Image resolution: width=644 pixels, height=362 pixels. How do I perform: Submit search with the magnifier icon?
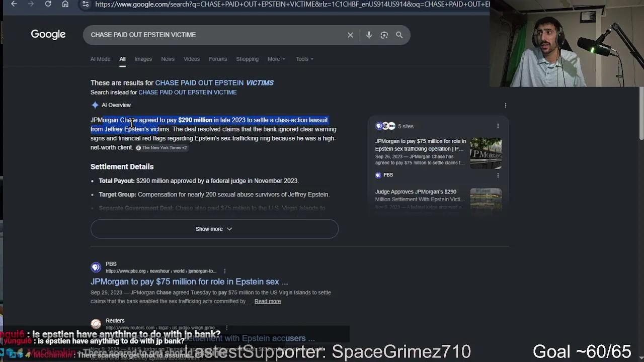[x=399, y=35]
